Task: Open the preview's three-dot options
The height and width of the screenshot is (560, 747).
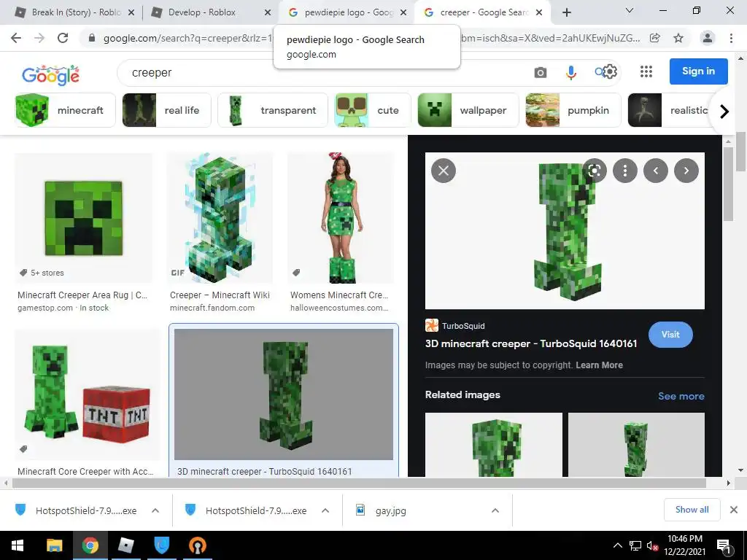Action: coord(625,171)
